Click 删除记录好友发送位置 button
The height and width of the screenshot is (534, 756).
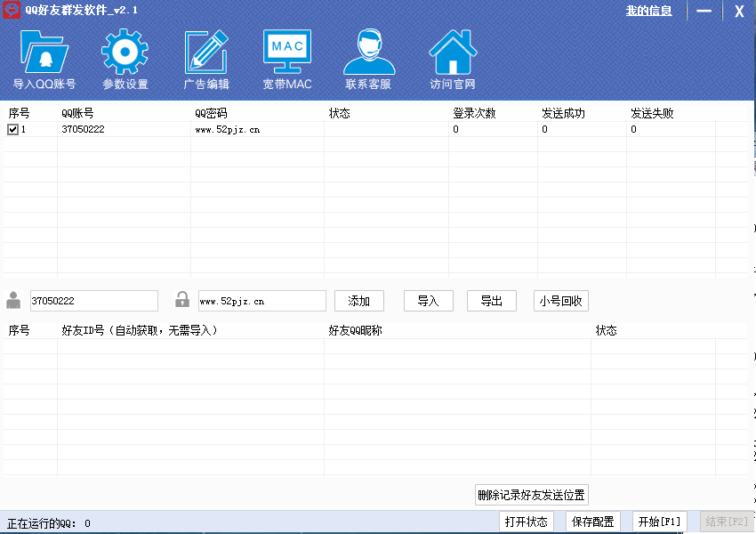coord(532,495)
